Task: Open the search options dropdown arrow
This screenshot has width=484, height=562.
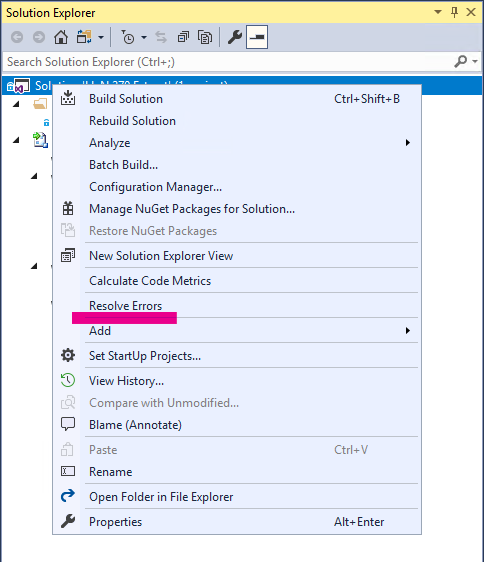Action: (475, 62)
